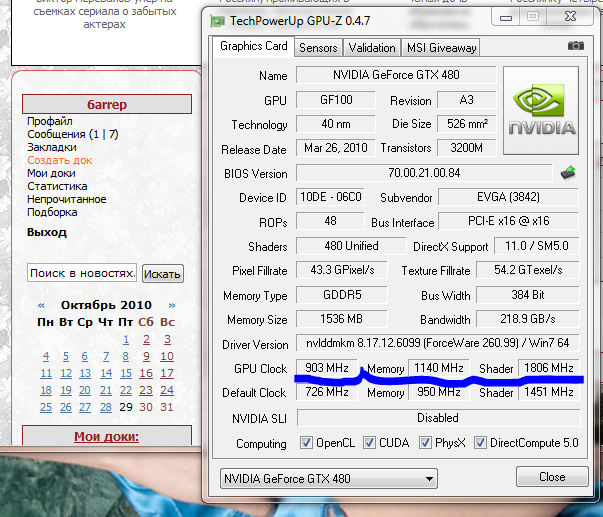Open the Sensors tab
Viewport: 603px width, 517px height.
(318, 48)
